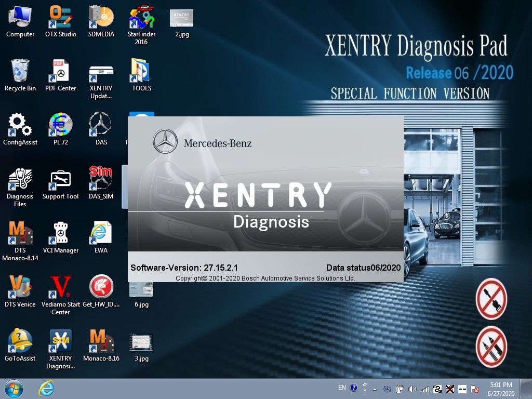The height and width of the screenshot is (399, 532).
Task: Open the DAS desktop shortcut
Action: pyautogui.click(x=101, y=125)
